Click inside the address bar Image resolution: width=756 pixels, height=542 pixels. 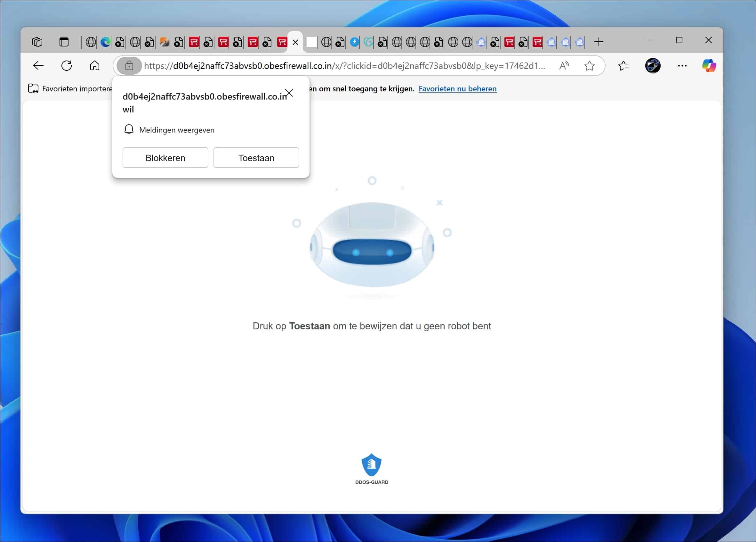(x=367, y=66)
